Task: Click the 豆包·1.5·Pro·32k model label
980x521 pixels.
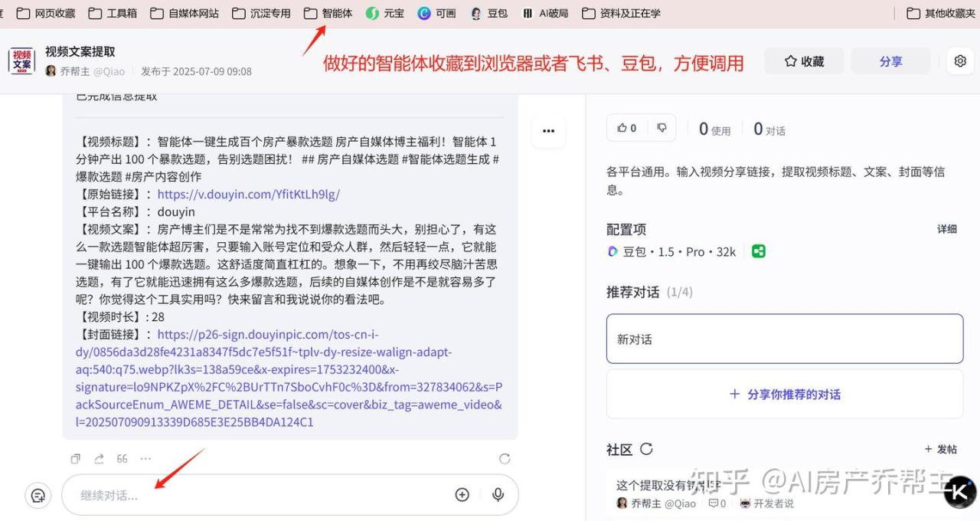Action: (x=671, y=251)
